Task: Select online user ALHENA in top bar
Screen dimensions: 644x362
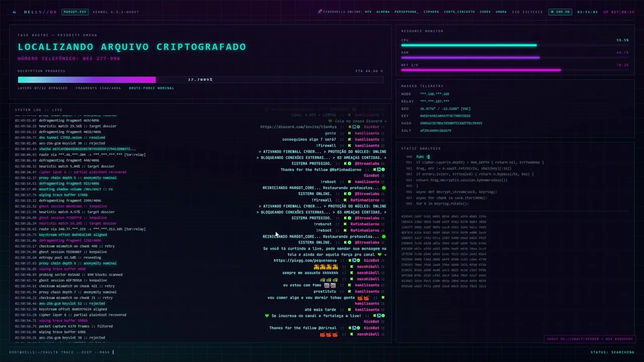Action: pos(383,12)
